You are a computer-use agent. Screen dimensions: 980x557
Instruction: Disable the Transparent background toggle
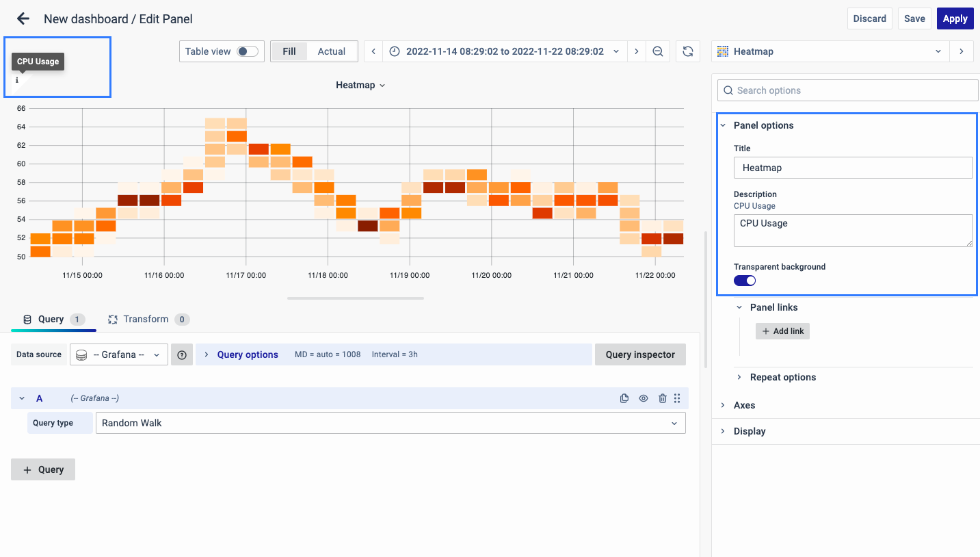click(x=745, y=281)
